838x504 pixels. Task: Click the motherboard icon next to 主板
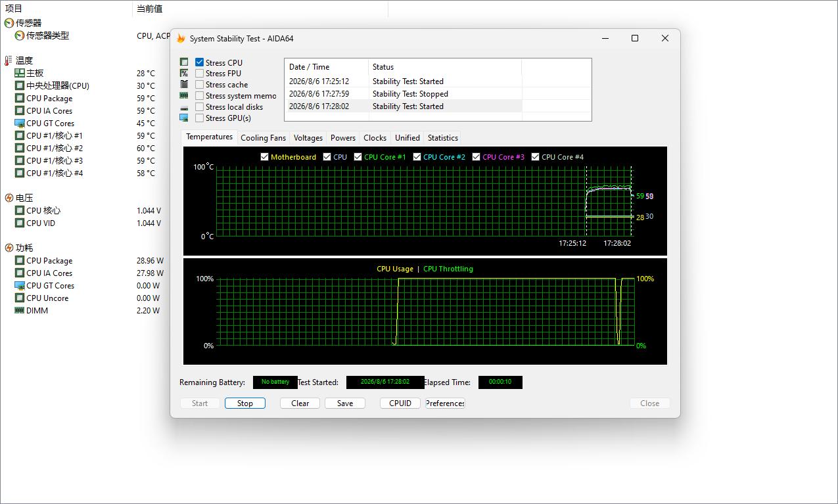point(20,73)
